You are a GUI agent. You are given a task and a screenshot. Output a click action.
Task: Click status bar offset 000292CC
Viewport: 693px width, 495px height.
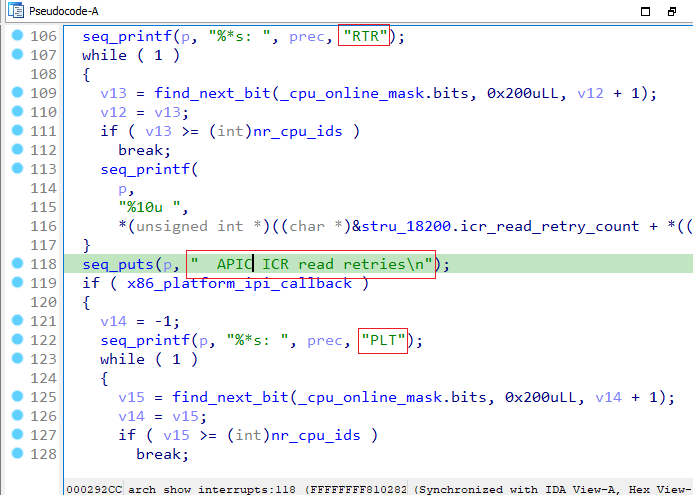[95, 489]
